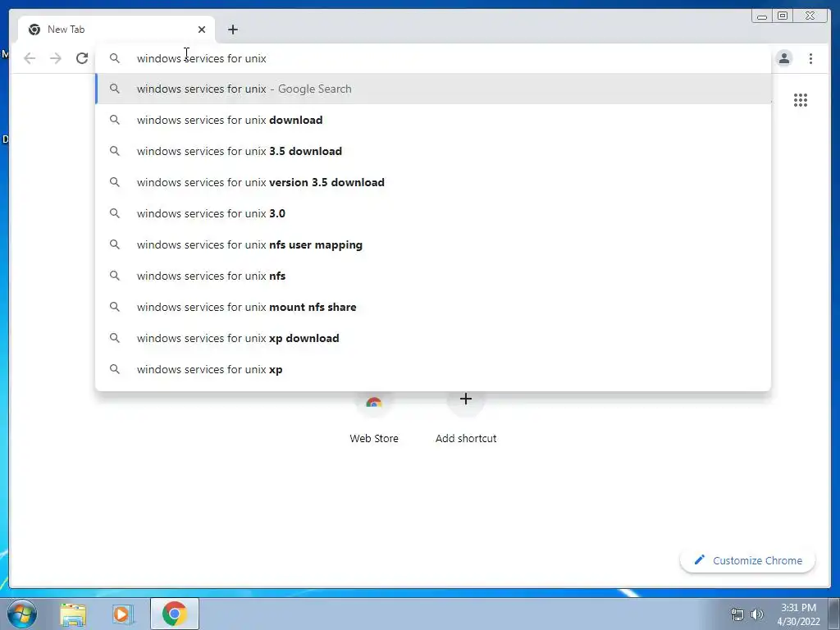Open Customize Chrome button

tap(747, 560)
